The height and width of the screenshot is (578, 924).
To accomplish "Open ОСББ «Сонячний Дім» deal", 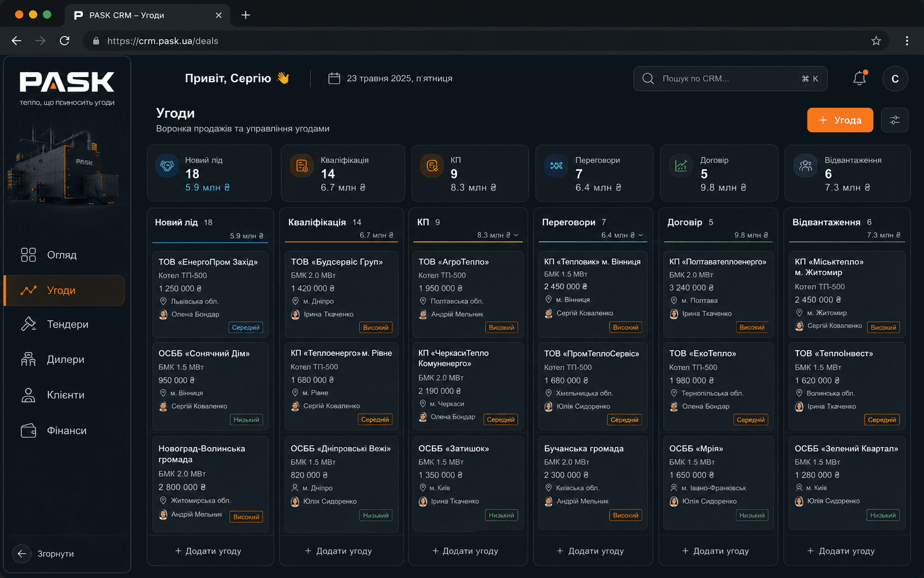I will point(210,387).
